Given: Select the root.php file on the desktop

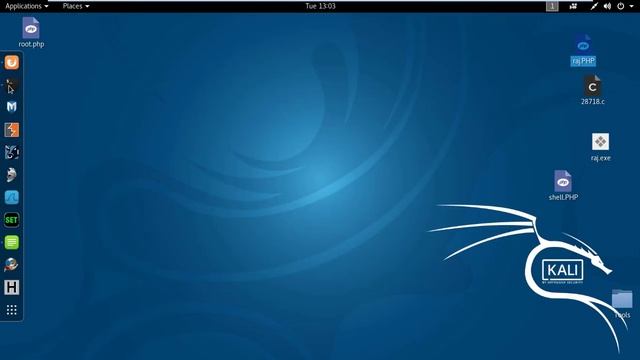Looking at the screenshot, I should point(31,33).
